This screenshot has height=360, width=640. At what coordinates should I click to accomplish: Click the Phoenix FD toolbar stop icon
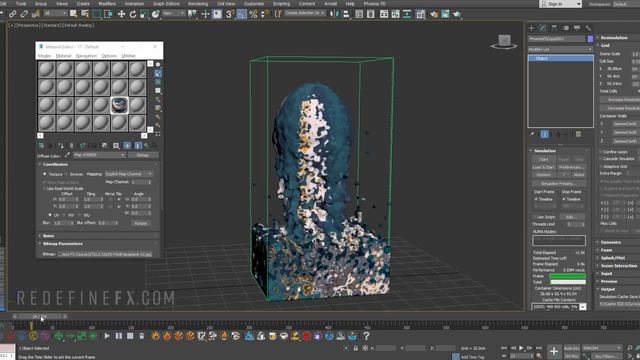[130, 336]
